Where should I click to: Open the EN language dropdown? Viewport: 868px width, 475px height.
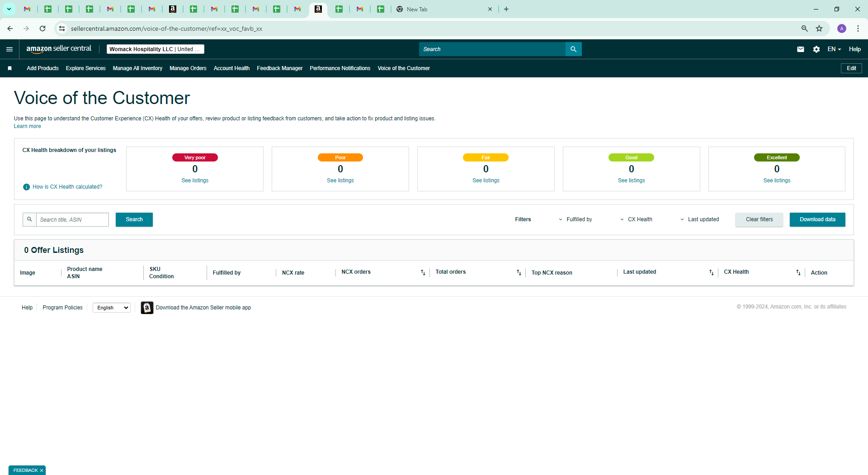tap(834, 49)
